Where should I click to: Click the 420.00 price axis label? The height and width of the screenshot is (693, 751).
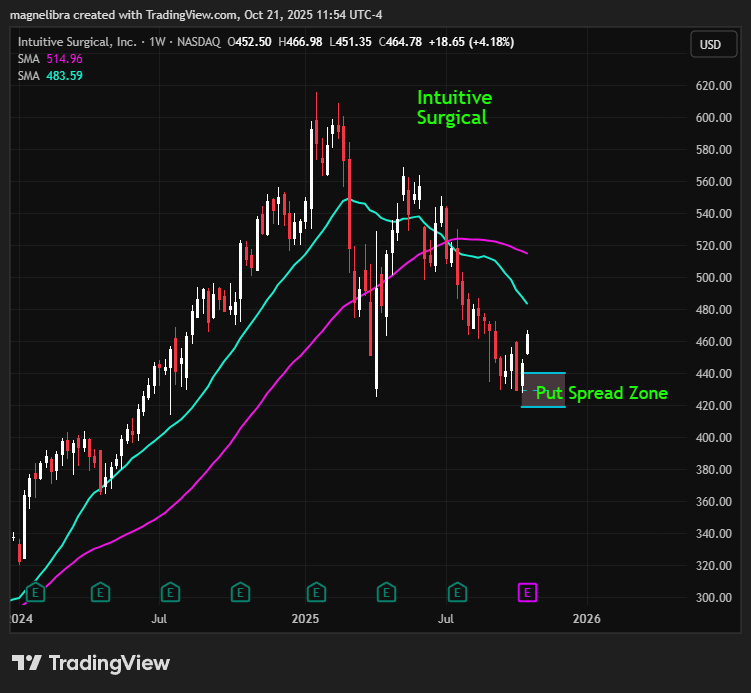coord(714,406)
